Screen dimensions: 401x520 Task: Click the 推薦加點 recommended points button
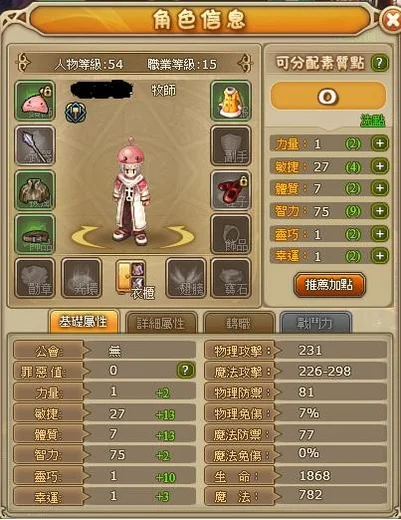coord(329,285)
